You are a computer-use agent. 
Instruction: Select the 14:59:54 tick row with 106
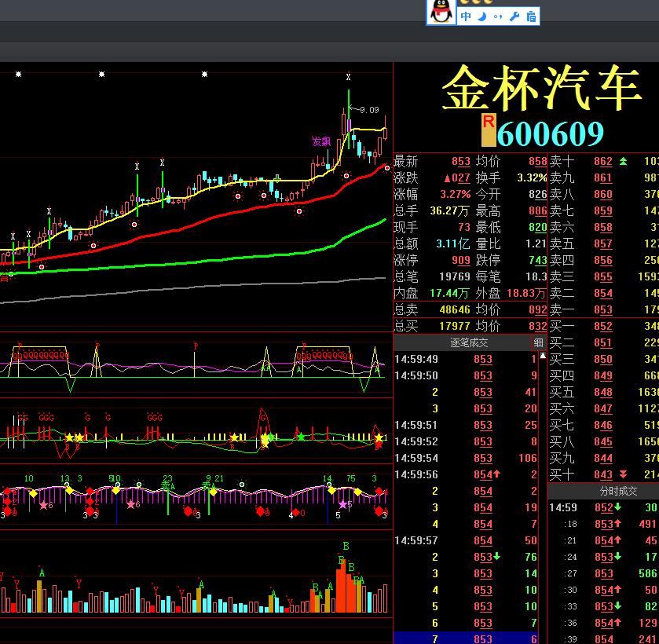click(x=467, y=458)
